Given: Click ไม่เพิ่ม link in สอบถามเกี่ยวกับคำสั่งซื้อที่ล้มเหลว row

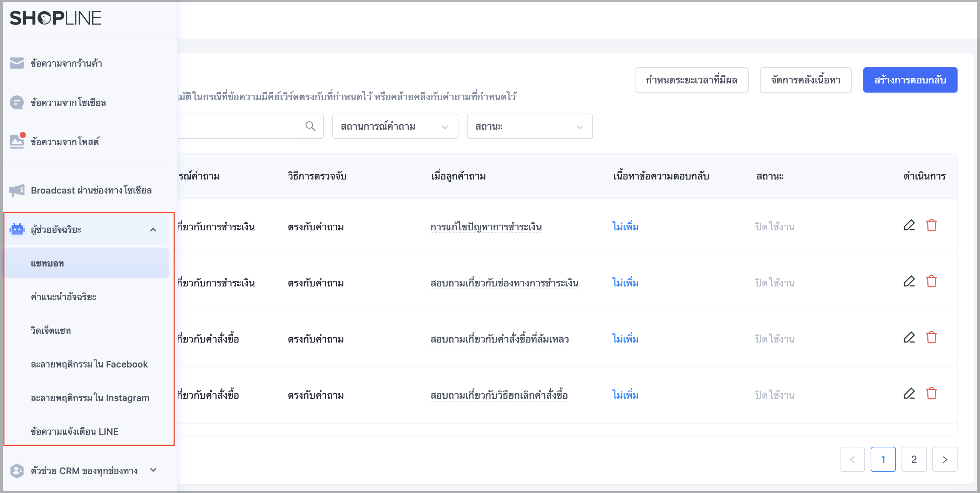Looking at the screenshot, I should 625,339.
